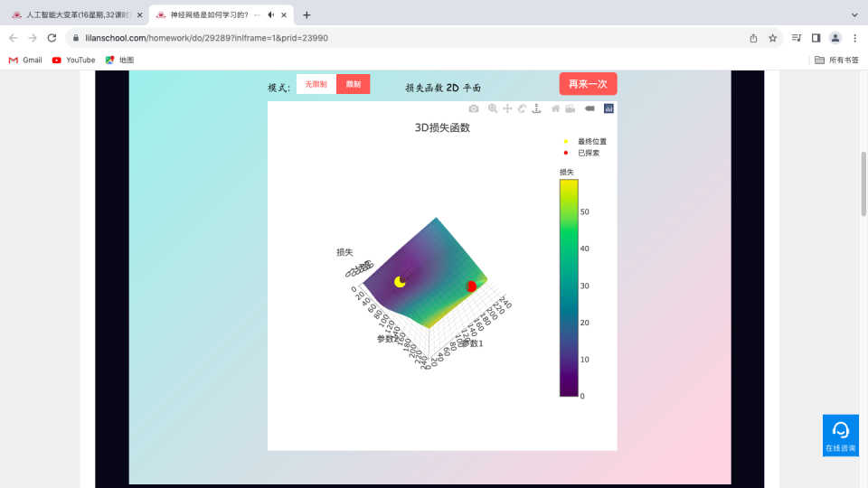868x488 pixels.
Task: Download plot as PNG with camera icon
Action: [473, 109]
